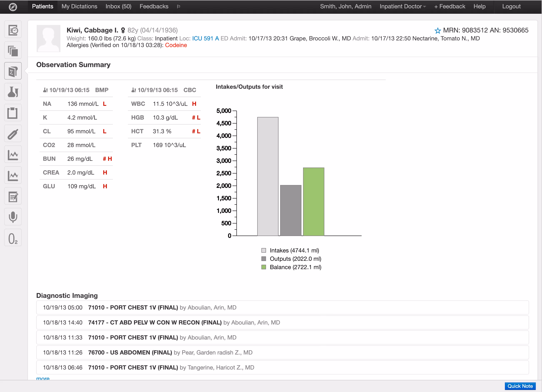Open the lab flask sidebar icon

coord(13,92)
